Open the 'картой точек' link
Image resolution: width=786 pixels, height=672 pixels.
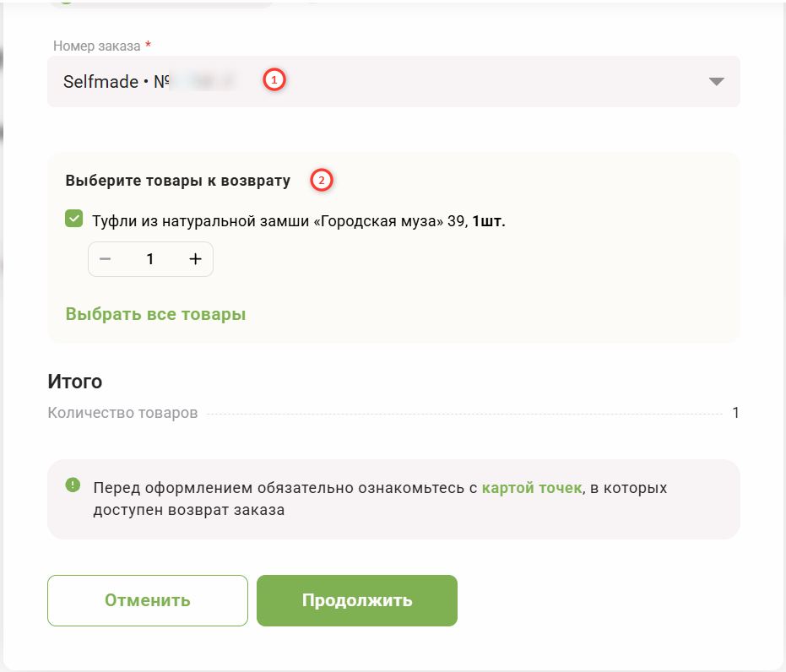click(x=532, y=488)
